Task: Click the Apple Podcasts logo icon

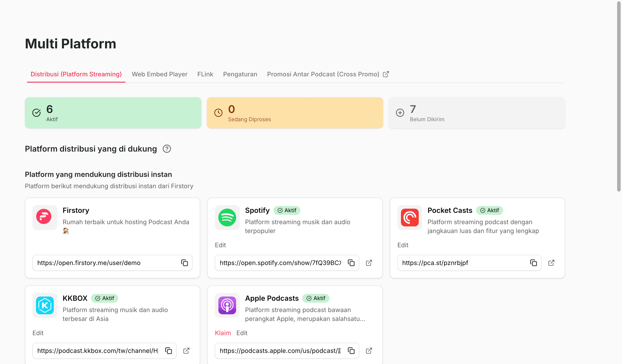Action: pos(227,305)
